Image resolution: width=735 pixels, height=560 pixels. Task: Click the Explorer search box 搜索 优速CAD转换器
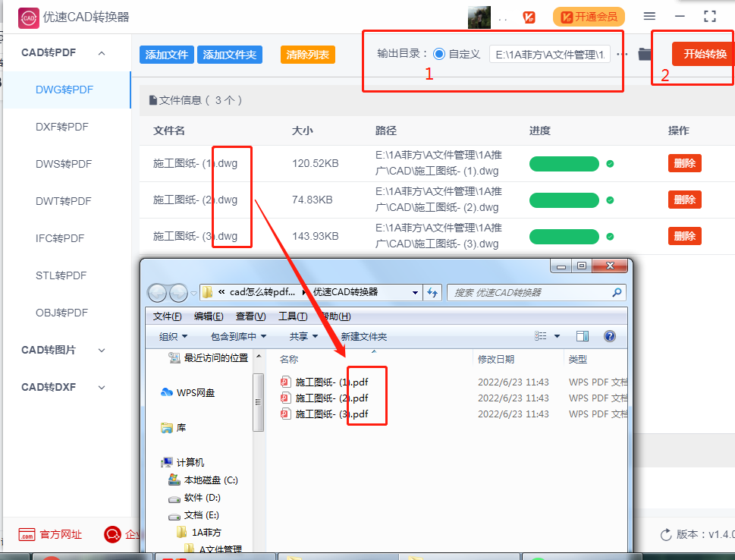(536, 293)
